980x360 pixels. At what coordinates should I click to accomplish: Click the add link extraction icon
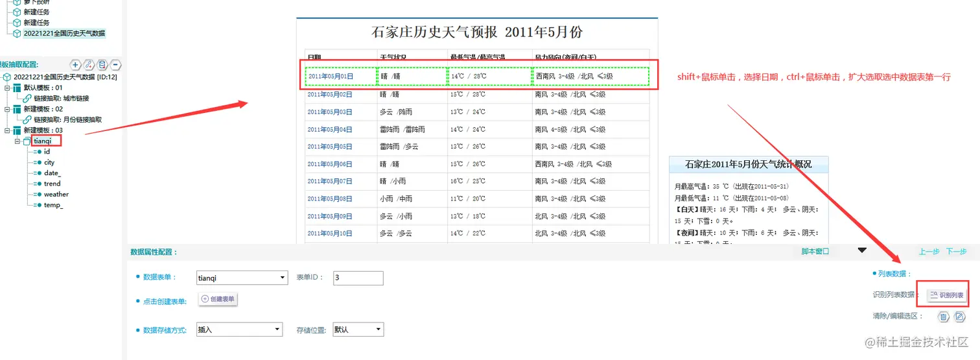pos(89,65)
